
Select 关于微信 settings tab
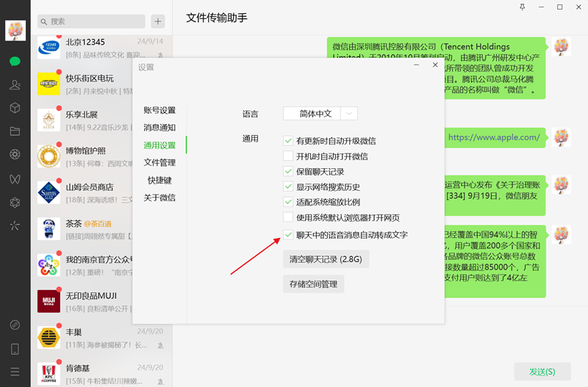[x=159, y=198]
